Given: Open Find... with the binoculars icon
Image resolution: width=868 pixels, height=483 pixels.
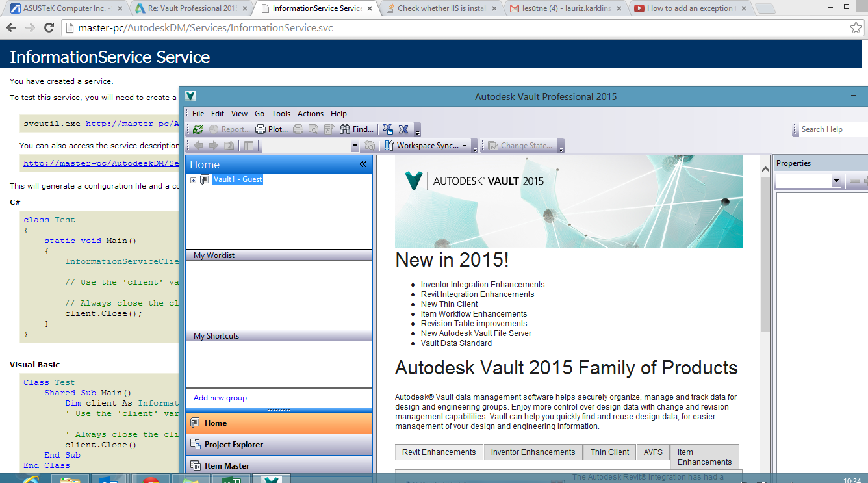Looking at the screenshot, I should [356, 129].
